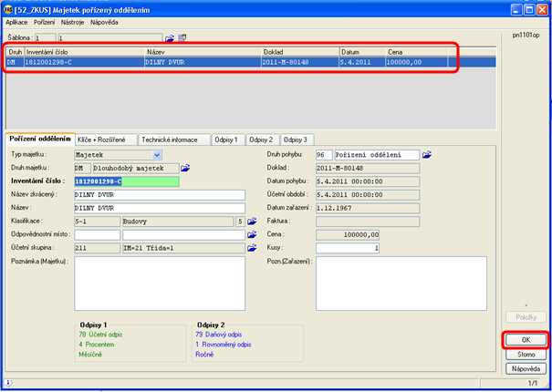The image size is (552, 392).
Task: Open lookup for Druh majetku field
Action: [x=185, y=168]
